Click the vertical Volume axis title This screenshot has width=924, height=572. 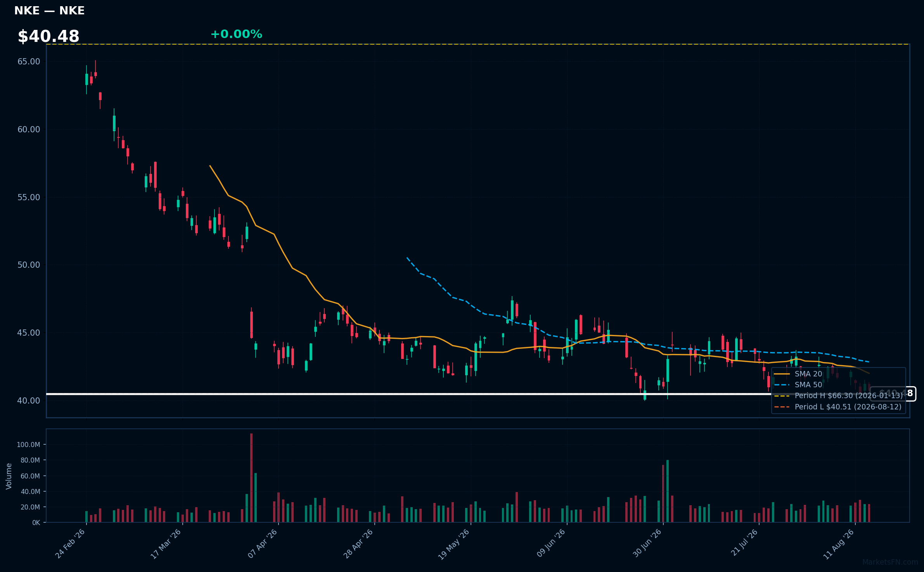pyautogui.click(x=9, y=476)
